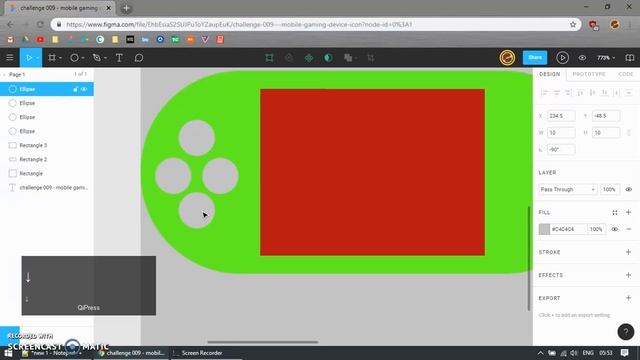Toggle lock on selected Ellipse layer
This screenshot has height=360, width=640.
[x=76, y=89]
